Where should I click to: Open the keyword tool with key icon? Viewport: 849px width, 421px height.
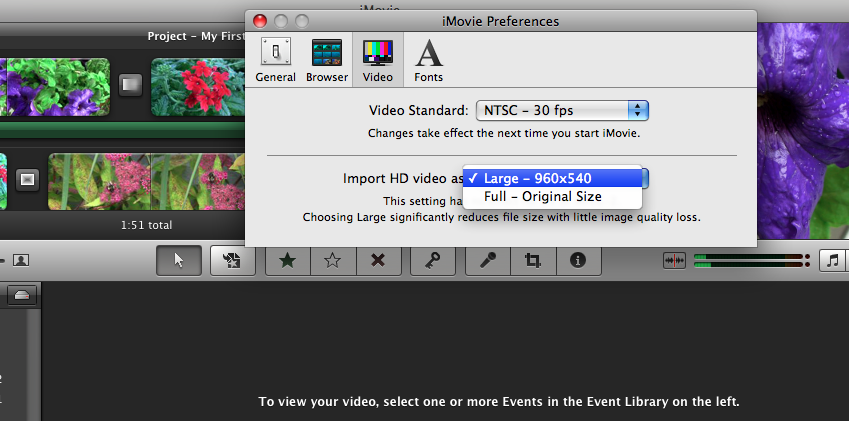[x=433, y=261]
